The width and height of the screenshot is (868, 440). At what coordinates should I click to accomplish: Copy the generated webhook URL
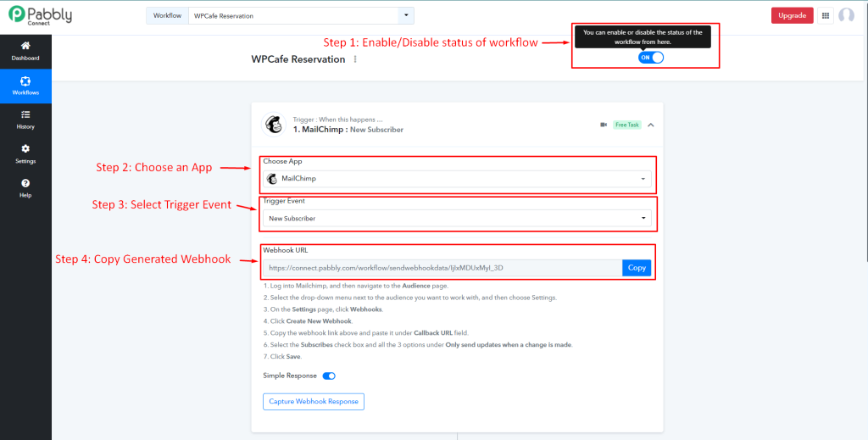(x=637, y=268)
